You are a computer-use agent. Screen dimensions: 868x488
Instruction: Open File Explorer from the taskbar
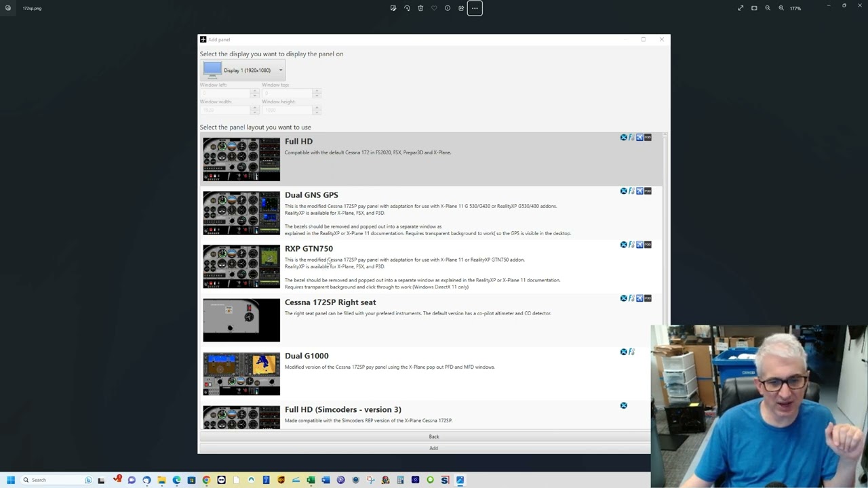(161, 480)
